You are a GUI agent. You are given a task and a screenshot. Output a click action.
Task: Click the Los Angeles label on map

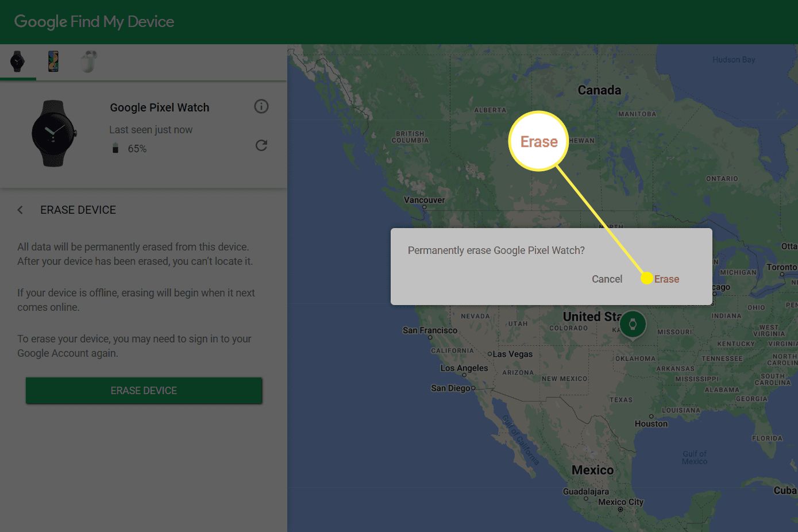point(464,368)
